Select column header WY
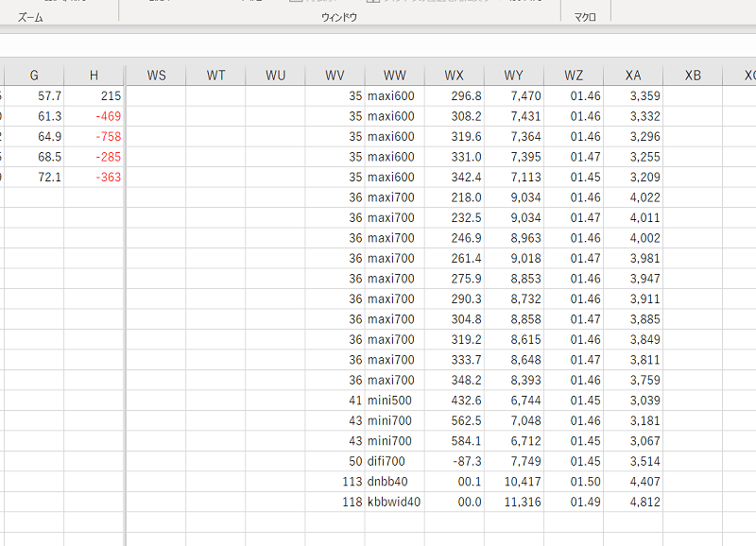This screenshot has width=756, height=546. pyautogui.click(x=514, y=76)
